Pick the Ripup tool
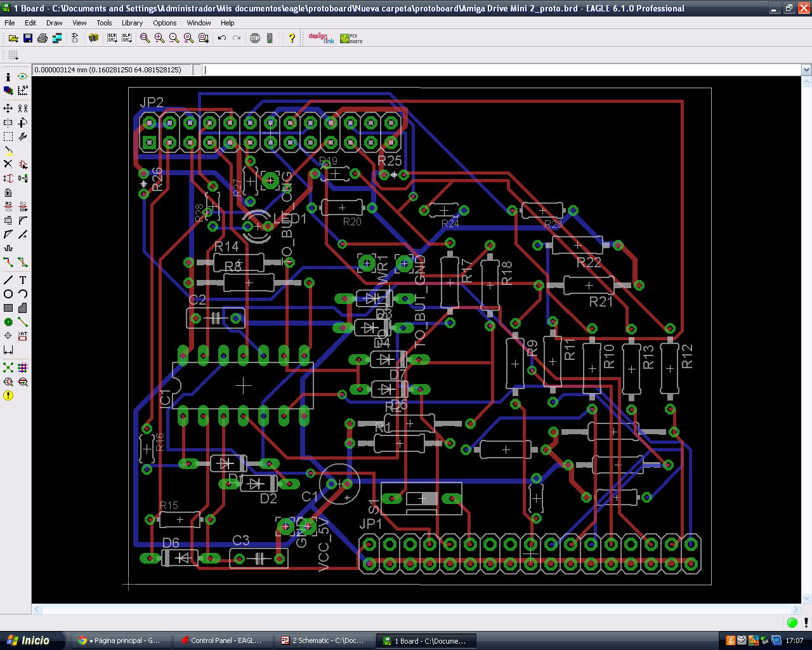 click(x=23, y=262)
